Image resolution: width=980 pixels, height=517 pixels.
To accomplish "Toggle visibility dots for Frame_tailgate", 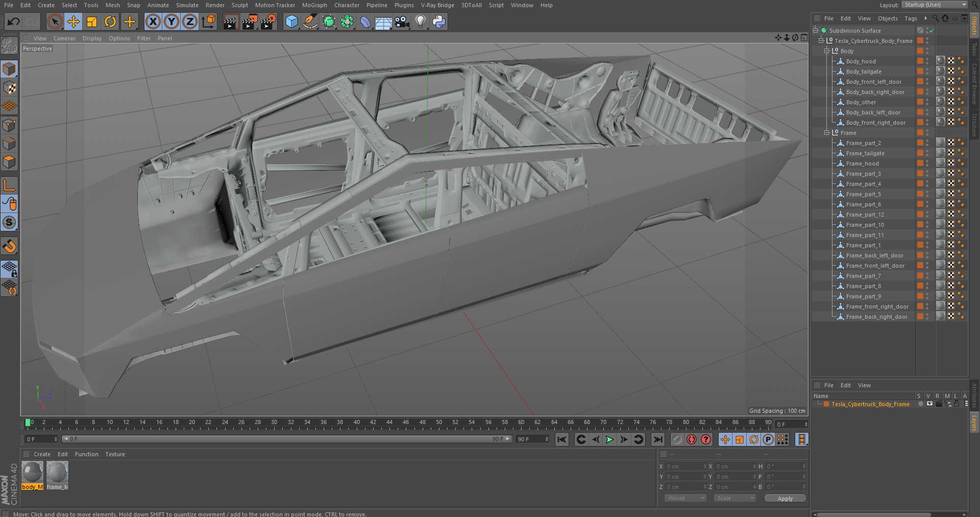I will point(927,153).
